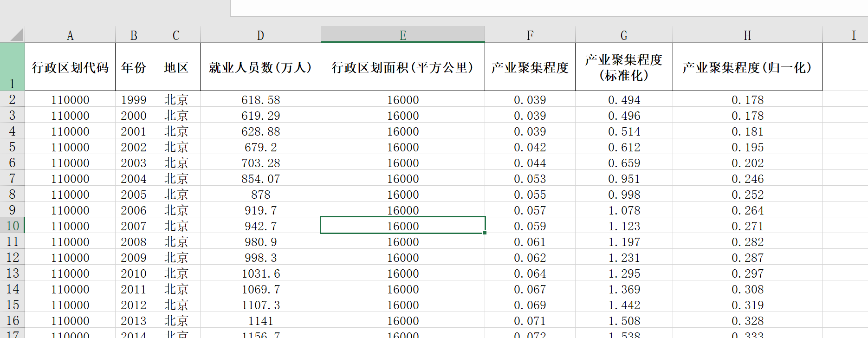Click header cell 就业人员数(万人)
This screenshot has height=338, width=868.
tap(260, 67)
